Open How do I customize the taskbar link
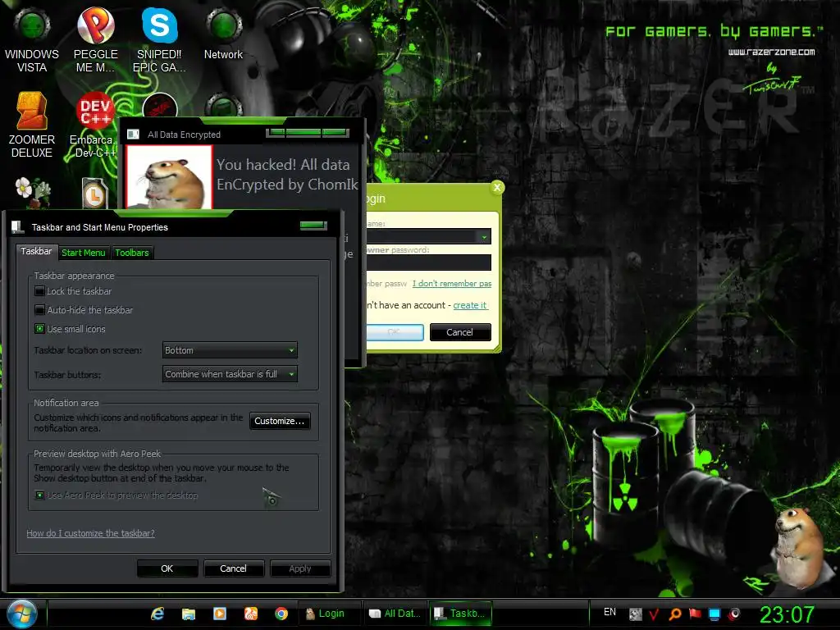Image resolution: width=840 pixels, height=630 pixels. pos(90,533)
